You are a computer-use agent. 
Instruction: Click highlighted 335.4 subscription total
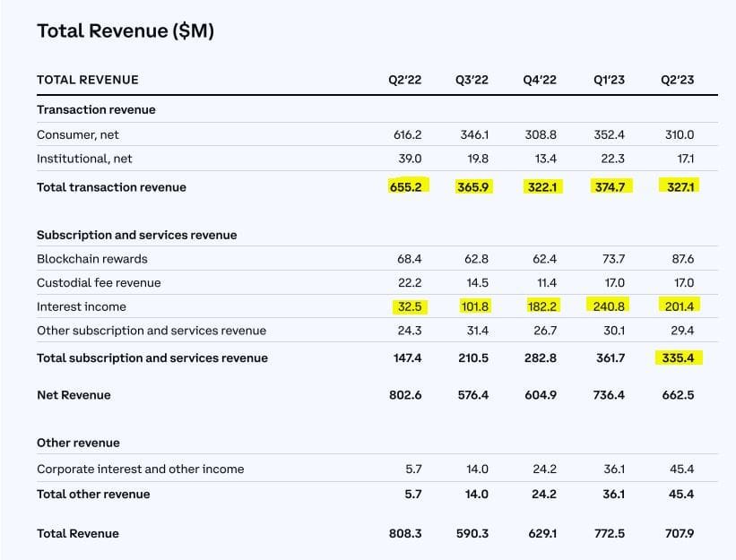click(x=678, y=358)
